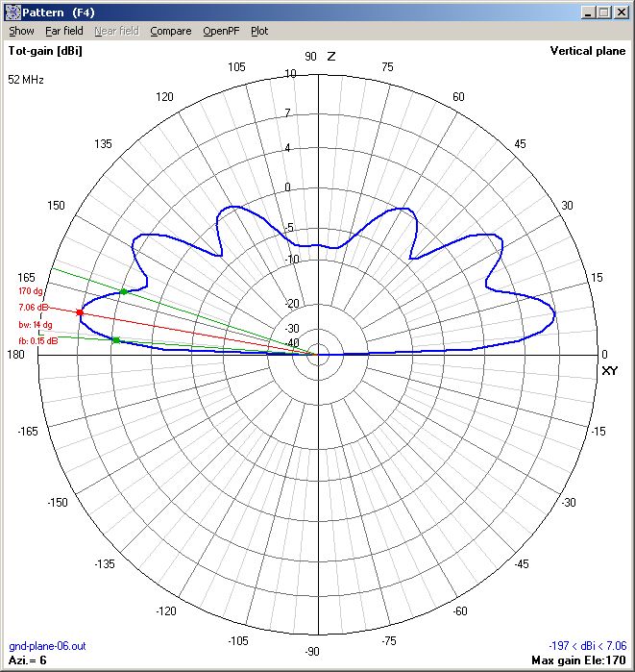Open the Show menu
This screenshot has width=635, height=672.
(x=21, y=31)
